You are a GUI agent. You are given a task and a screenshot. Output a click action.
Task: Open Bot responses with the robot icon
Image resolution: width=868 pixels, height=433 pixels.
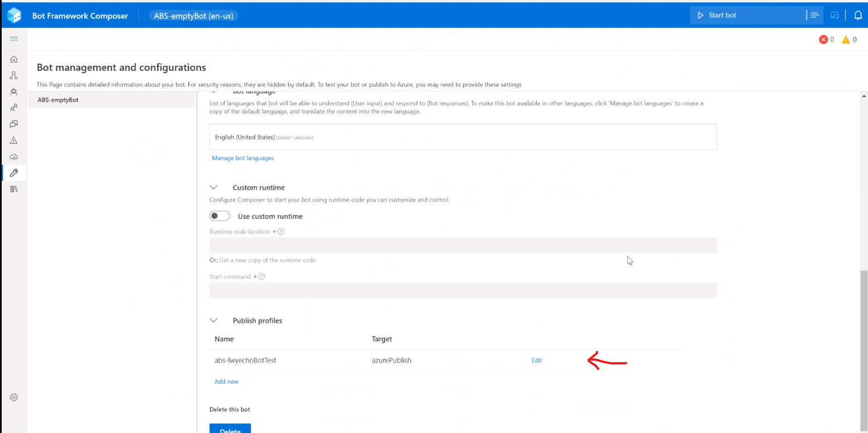tap(13, 91)
